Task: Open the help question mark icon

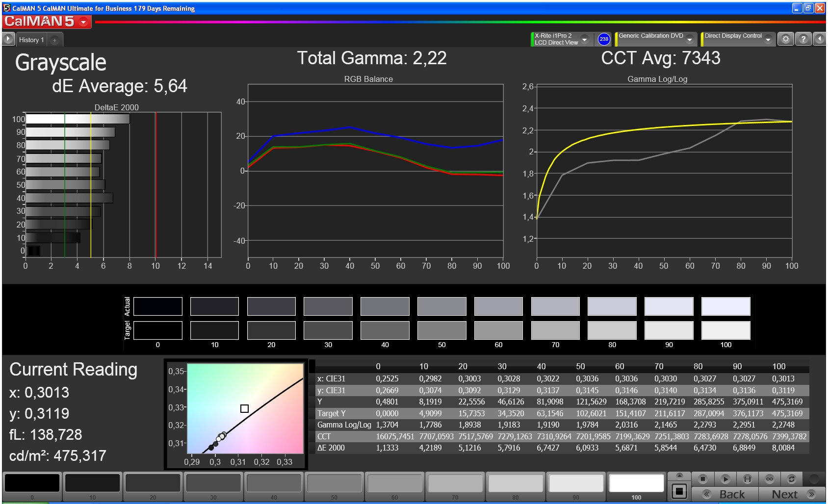Action: (803, 39)
